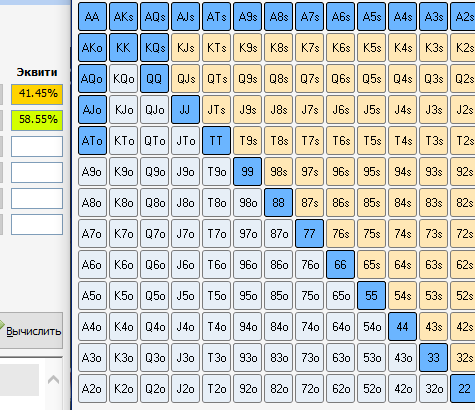475x410 pixels.
Task: Select the A9o hand cell
Action: click(92, 171)
